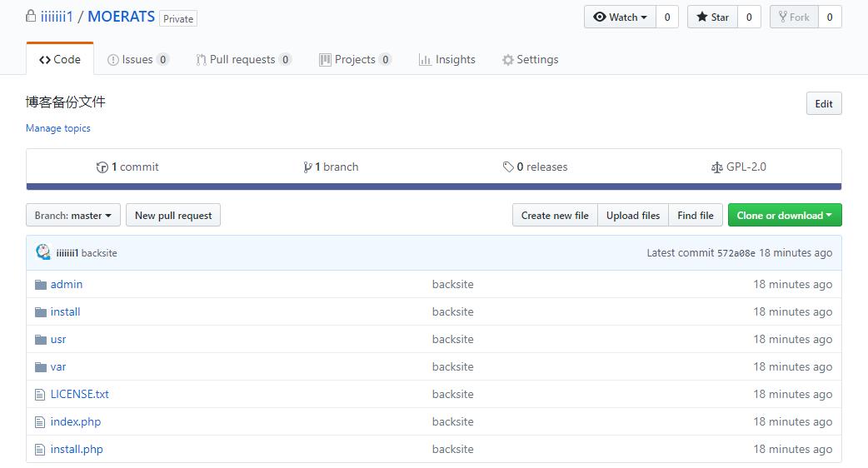Click the commit history clock icon

coord(102,167)
